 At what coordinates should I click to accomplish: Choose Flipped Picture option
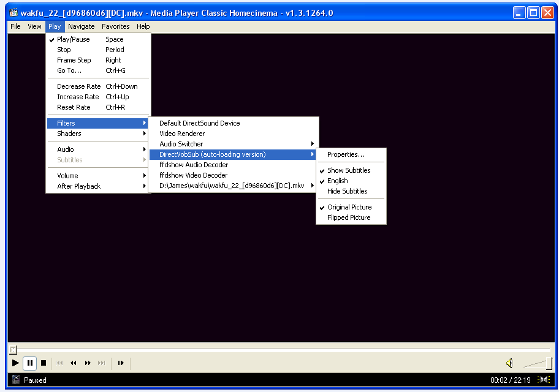[349, 217]
